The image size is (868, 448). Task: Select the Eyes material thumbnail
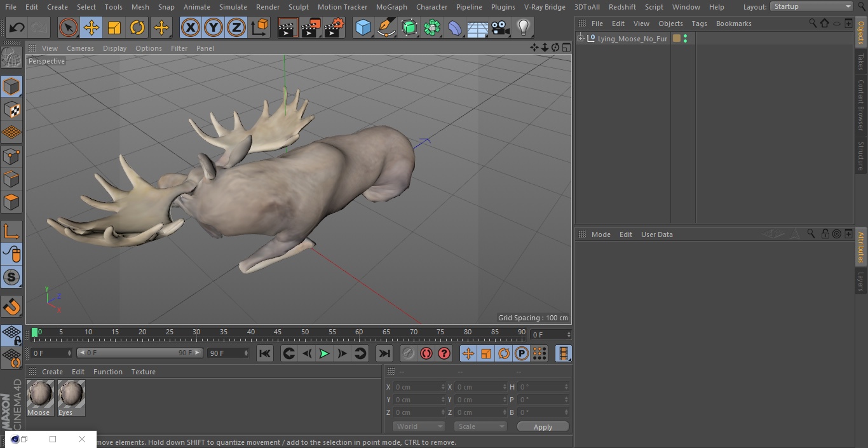coord(71,395)
